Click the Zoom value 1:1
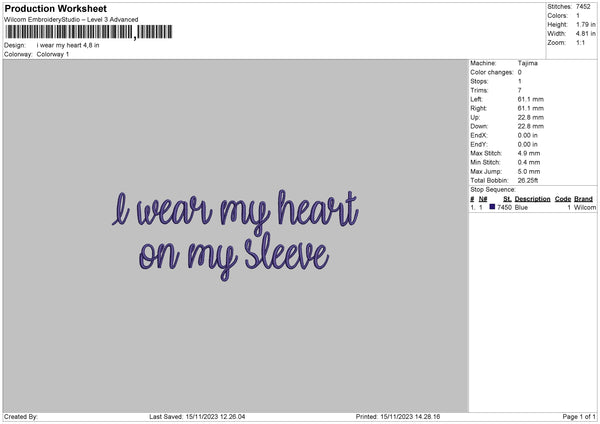Screen dimensions: 600x424 (580, 42)
